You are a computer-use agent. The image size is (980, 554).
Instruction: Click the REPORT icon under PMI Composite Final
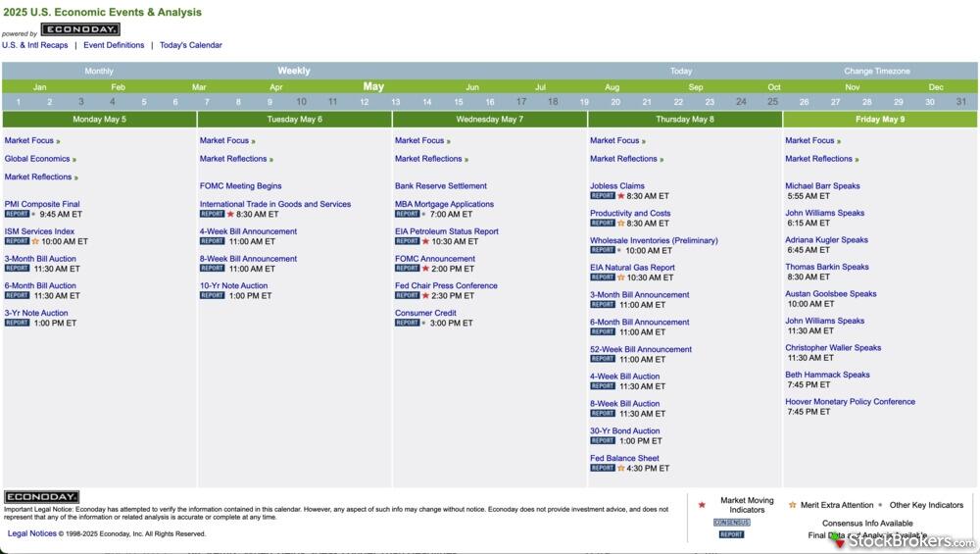point(17,214)
